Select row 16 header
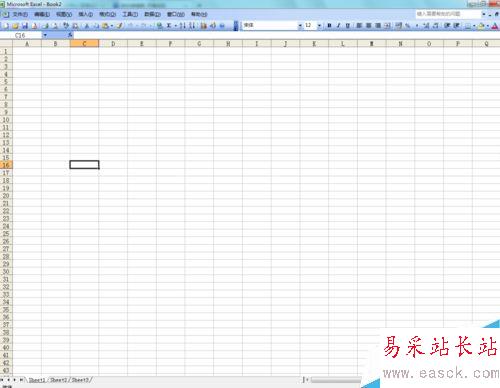 (x=6, y=165)
